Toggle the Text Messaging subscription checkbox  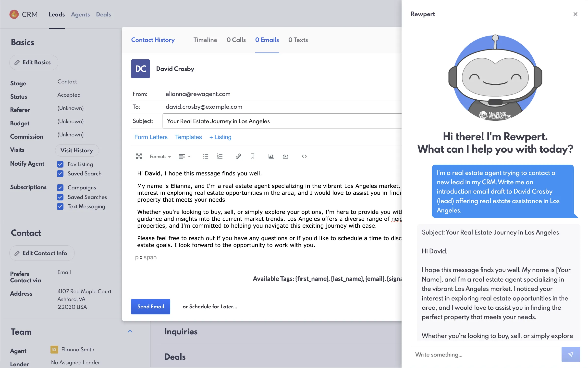(x=60, y=207)
